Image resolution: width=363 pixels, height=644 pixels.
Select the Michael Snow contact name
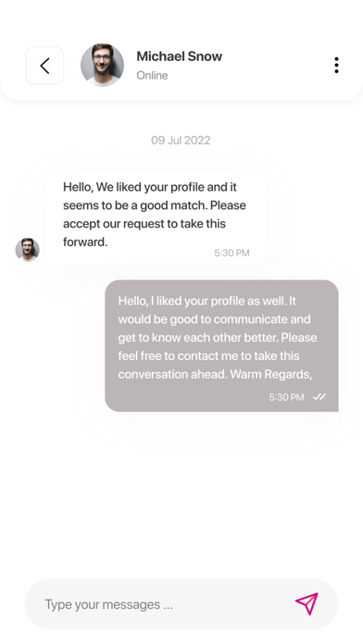(180, 56)
